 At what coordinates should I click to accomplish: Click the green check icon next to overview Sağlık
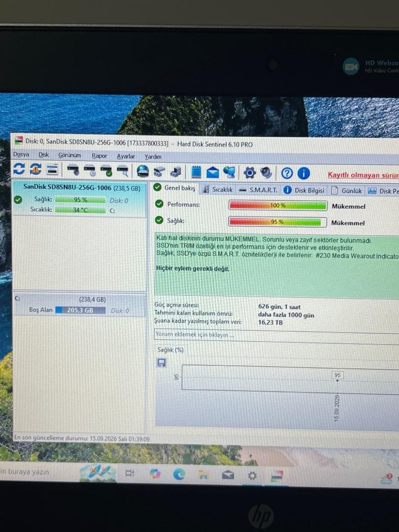tap(159, 220)
